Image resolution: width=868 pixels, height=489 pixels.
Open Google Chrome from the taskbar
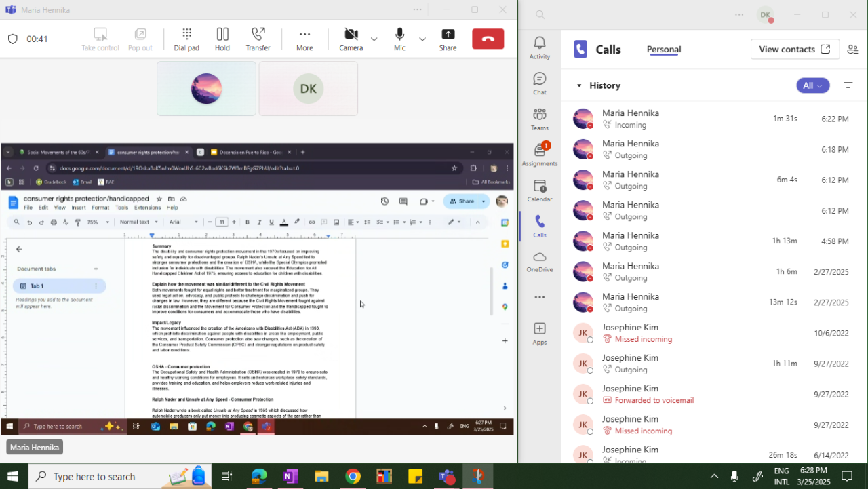tap(353, 476)
